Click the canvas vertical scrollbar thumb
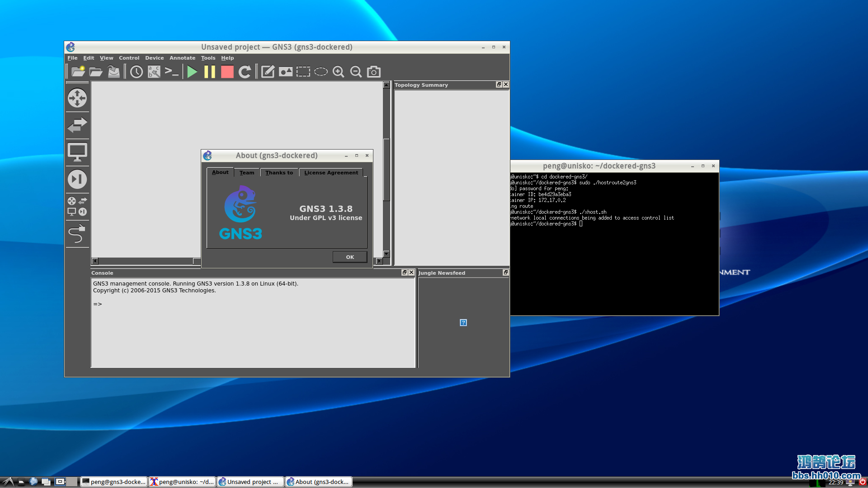868x488 pixels. pos(386,169)
